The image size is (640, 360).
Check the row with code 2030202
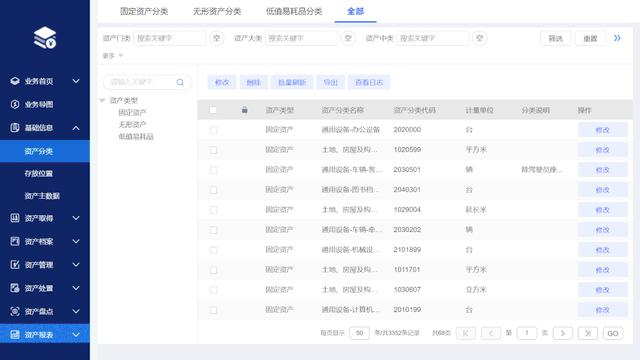pos(213,230)
